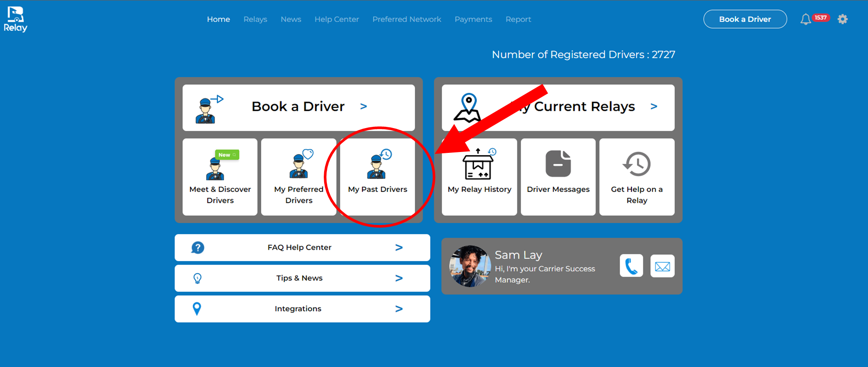Open the My Relay History tile

(x=479, y=177)
